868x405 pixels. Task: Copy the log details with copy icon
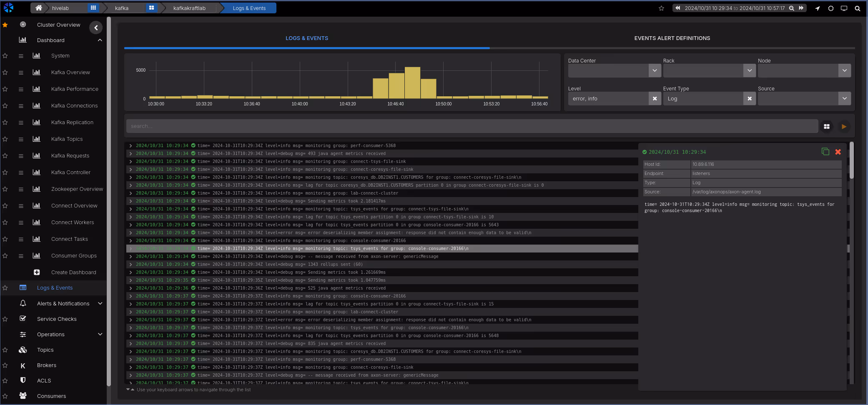point(825,152)
